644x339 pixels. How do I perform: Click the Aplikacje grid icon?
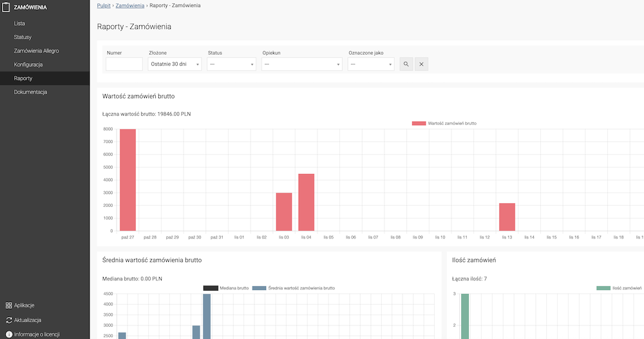click(x=9, y=305)
